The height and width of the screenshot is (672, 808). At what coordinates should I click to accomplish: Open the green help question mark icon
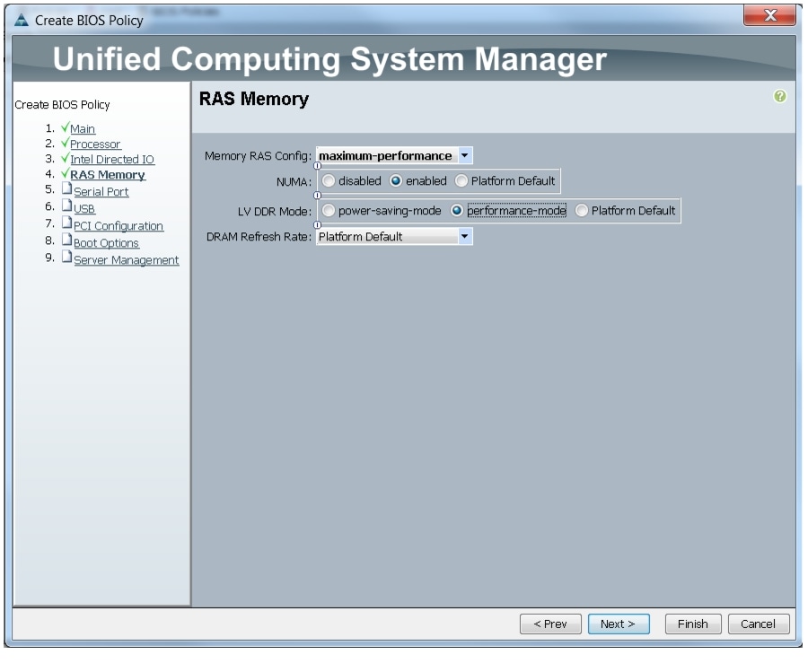779,96
